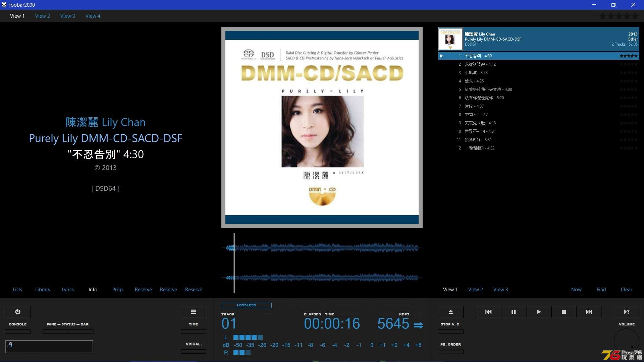Click the magnifier icon in the search box
This screenshot has width=644, height=362.
tap(10, 344)
